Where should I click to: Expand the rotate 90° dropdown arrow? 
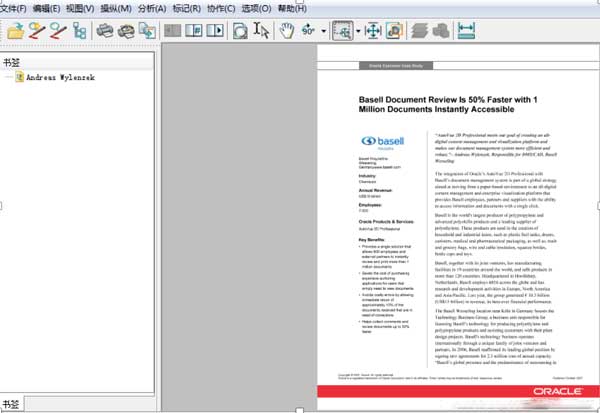pyautogui.click(x=323, y=31)
